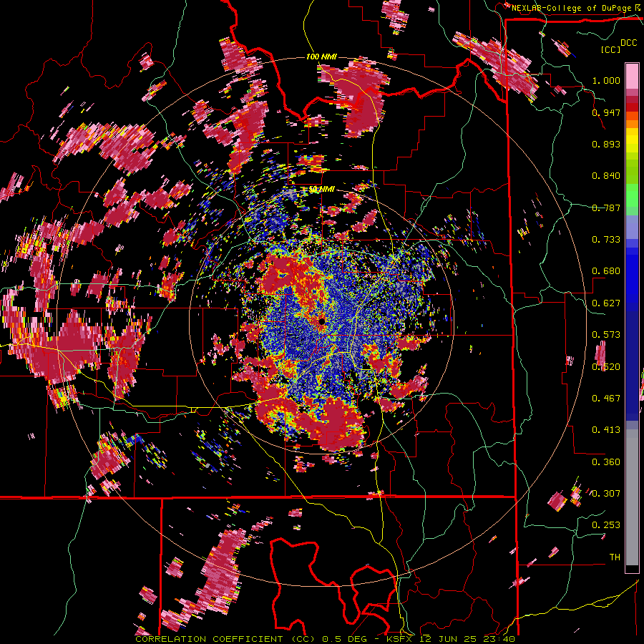
Task: Click the 0.947 value on the color scale
Action: pos(606,112)
